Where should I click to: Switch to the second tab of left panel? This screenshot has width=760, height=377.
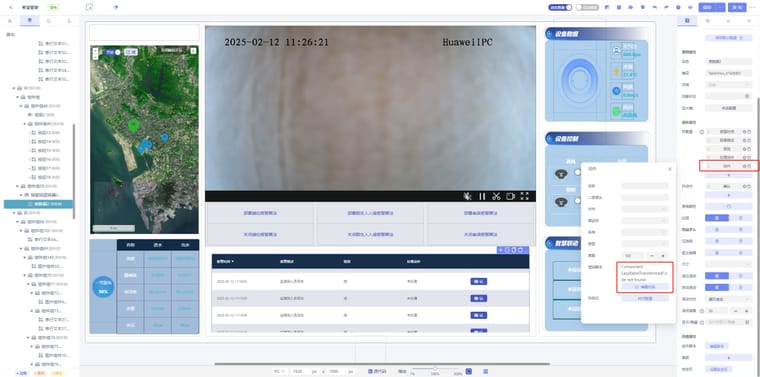pyautogui.click(x=30, y=20)
